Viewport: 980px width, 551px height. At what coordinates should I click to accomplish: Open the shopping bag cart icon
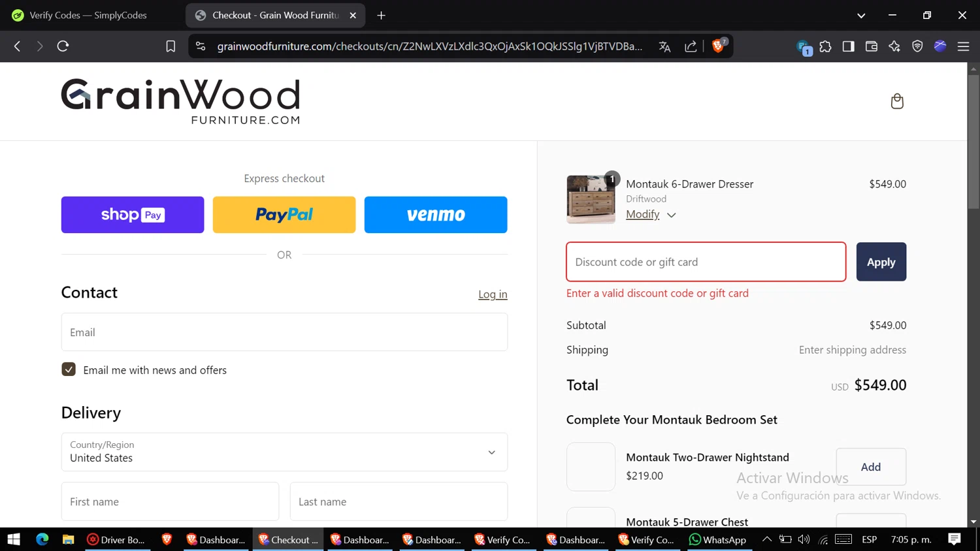tap(897, 101)
